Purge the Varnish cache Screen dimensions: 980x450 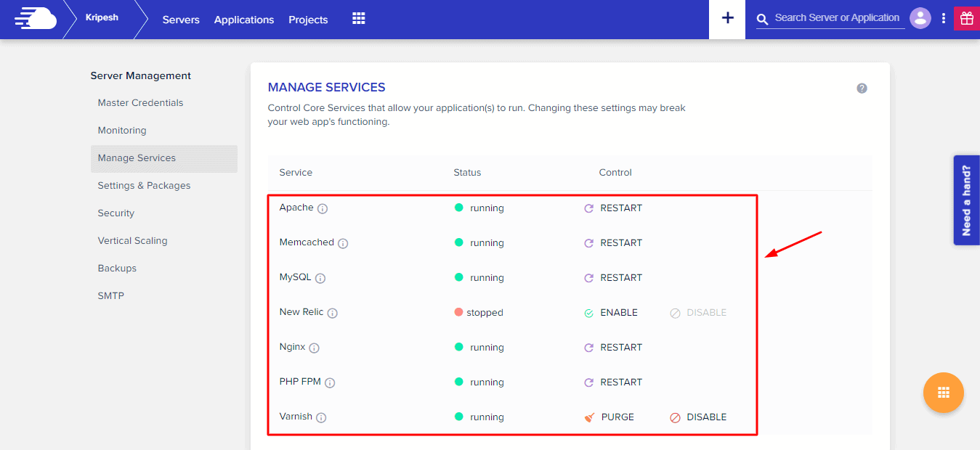(x=610, y=417)
